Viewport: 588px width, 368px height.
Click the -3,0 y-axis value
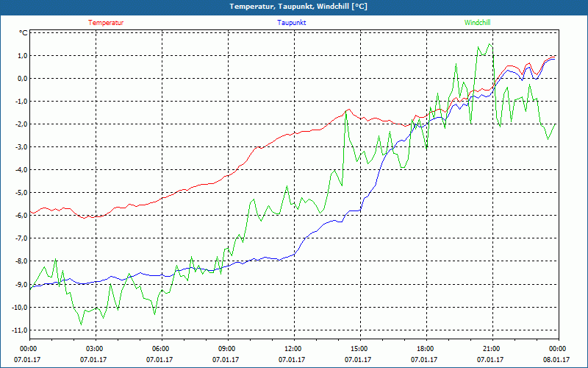click(x=21, y=147)
